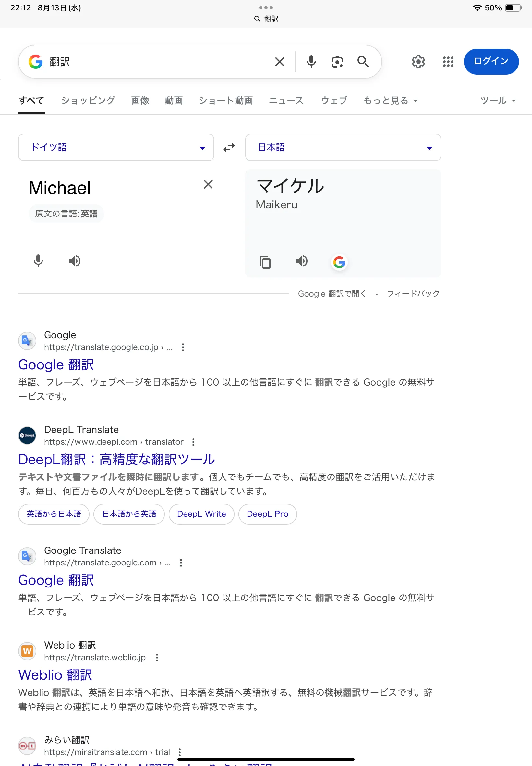The image size is (532, 766).
Task: Tap the address bar showing 翻訳
Action: pyautogui.click(x=266, y=19)
